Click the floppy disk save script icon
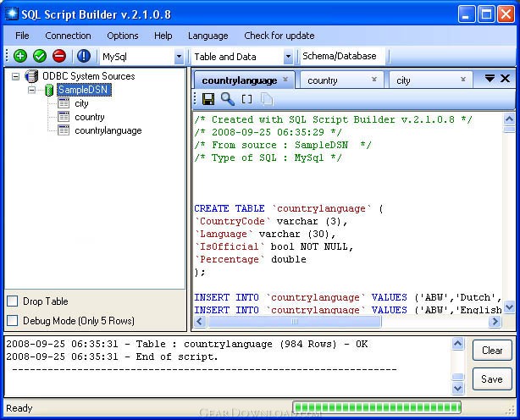 208,99
